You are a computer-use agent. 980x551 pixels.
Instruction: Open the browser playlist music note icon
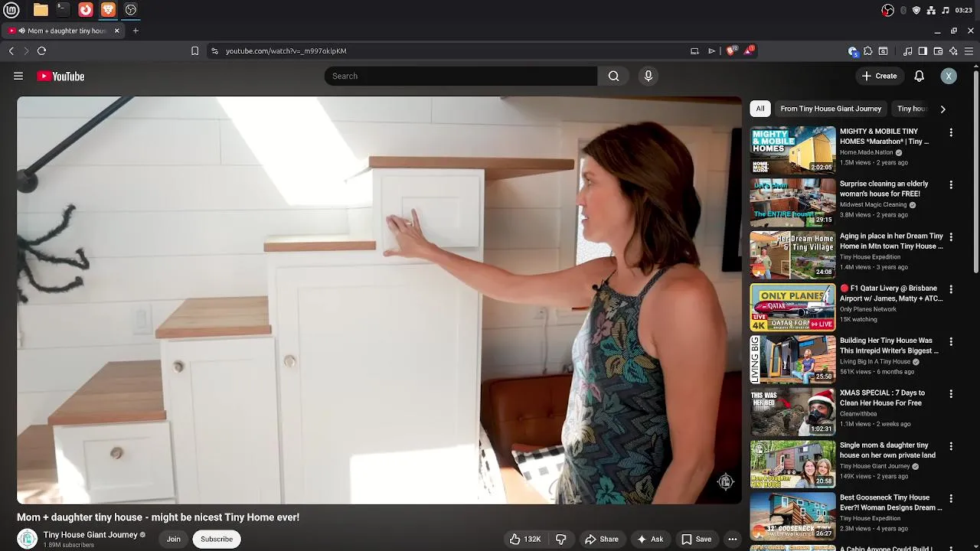pyautogui.click(x=908, y=51)
